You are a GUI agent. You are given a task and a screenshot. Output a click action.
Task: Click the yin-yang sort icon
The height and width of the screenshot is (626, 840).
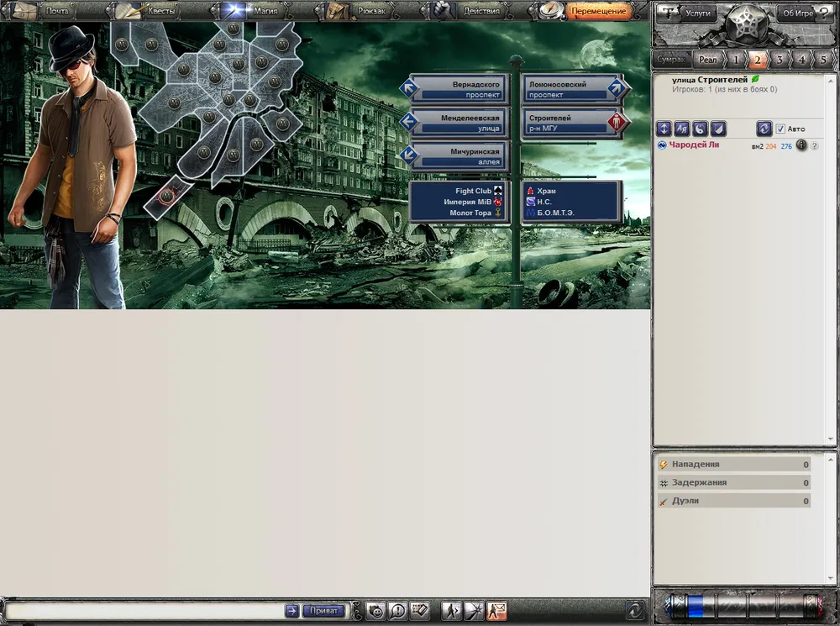[x=700, y=129]
